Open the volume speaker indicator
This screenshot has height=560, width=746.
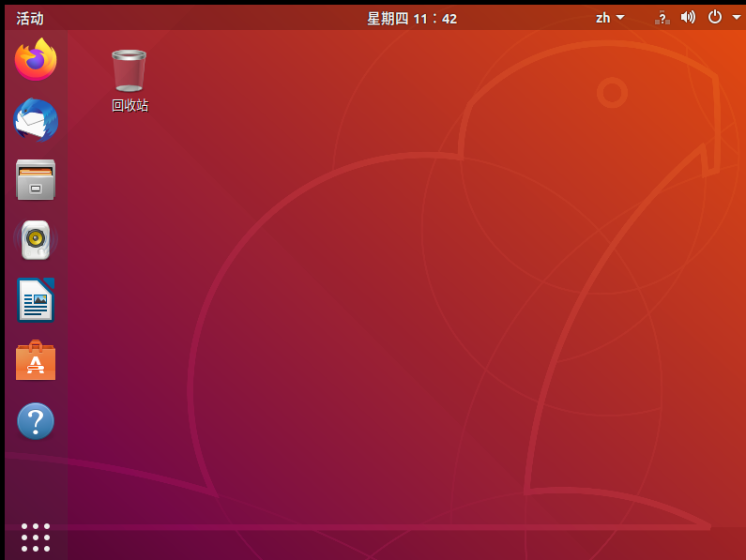(x=688, y=18)
